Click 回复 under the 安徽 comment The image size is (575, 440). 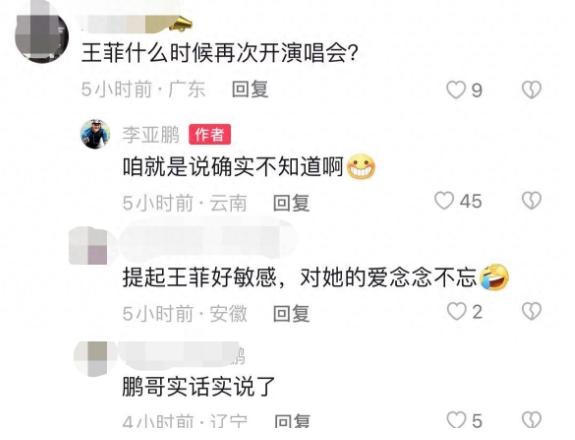pyautogui.click(x=292, y=314)
